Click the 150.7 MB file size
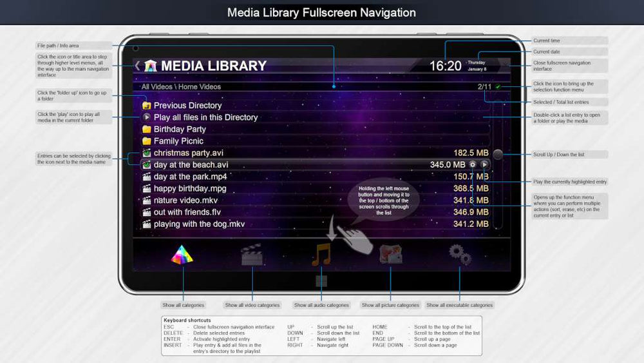Image resolution: width=644 pixels, height=363 pixels. (471, 177)
